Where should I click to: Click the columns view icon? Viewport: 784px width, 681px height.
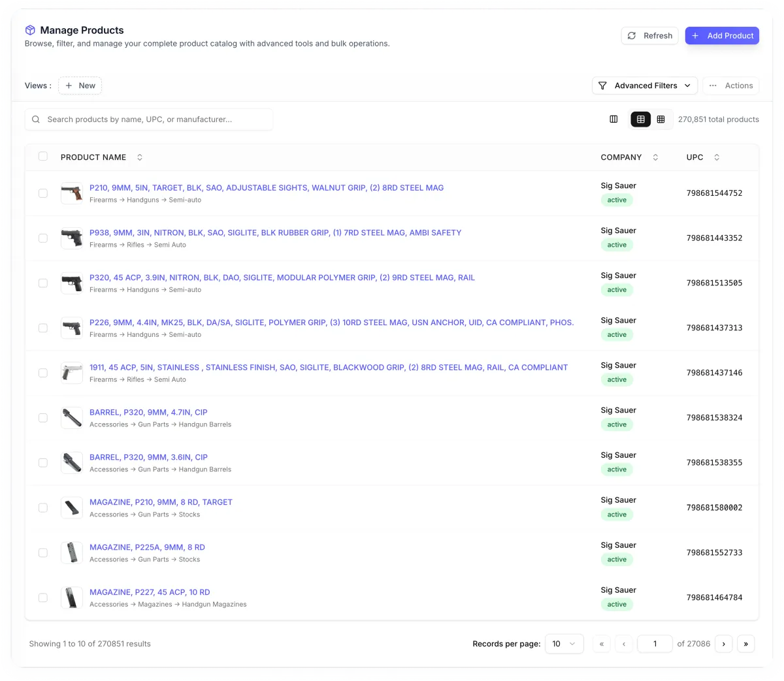click(x=613, y=119)
